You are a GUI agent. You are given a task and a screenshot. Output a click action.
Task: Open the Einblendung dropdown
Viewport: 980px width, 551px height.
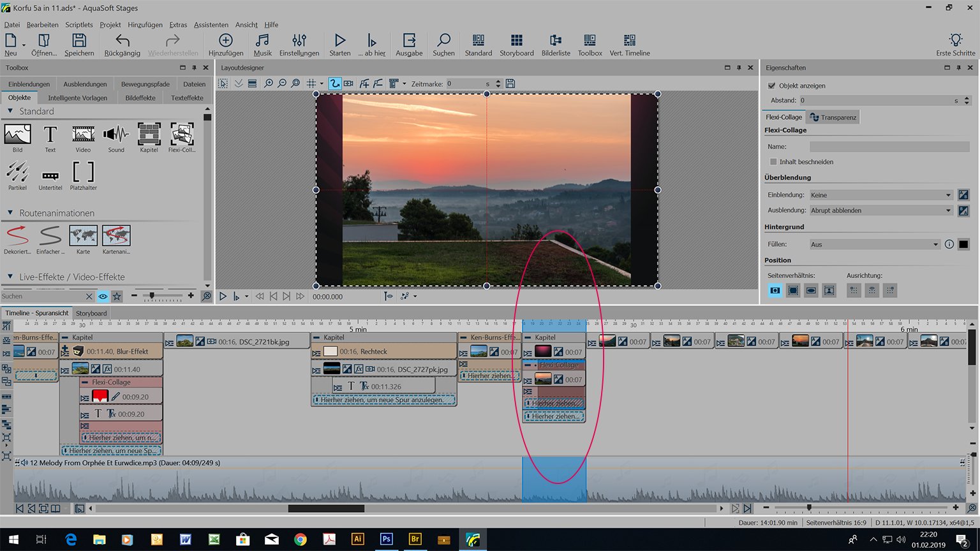[880, 195]
